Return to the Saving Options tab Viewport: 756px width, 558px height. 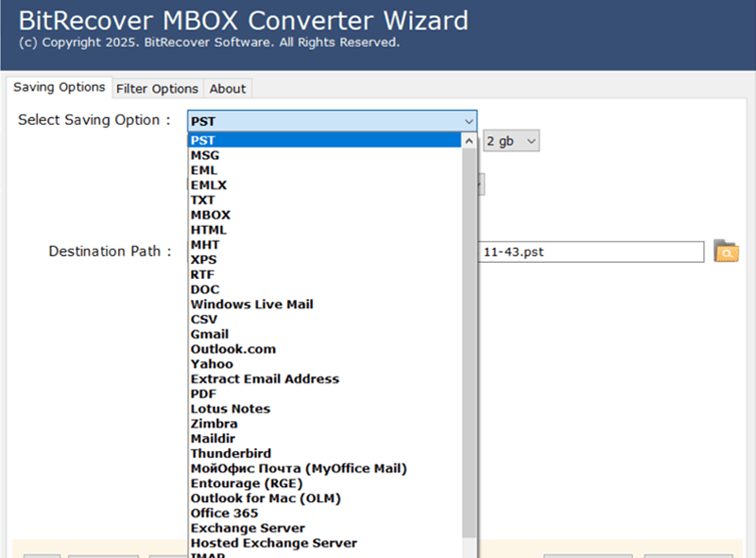pyautogui.click(x=59, y=87)
